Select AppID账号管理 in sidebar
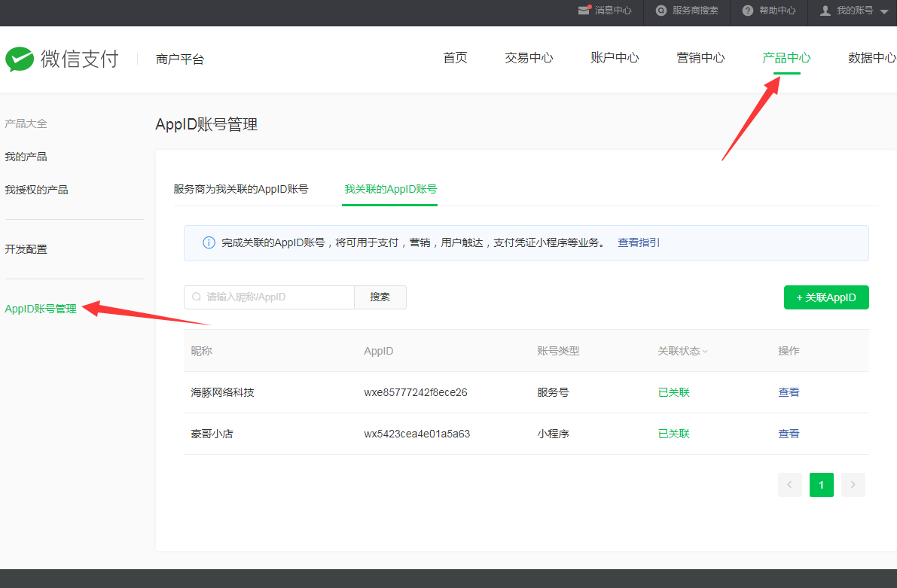Viewport: 897px width, 588px height. pyautogui.click(x=41, y=309)
